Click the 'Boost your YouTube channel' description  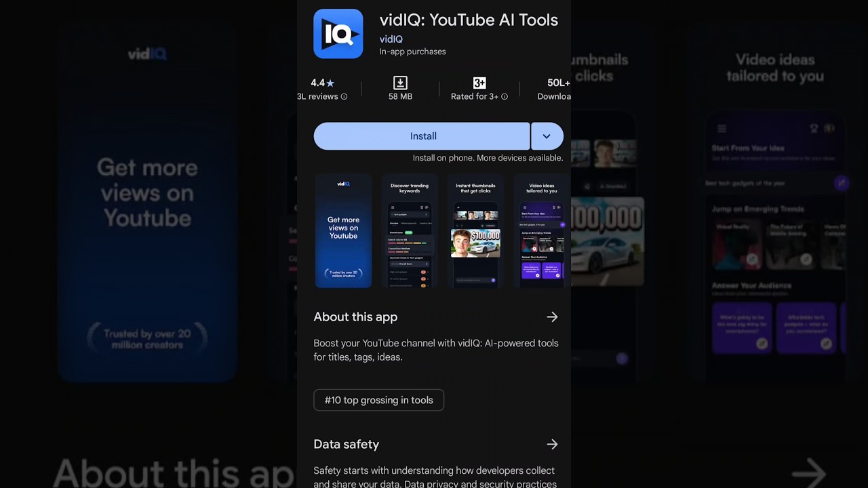click(436, 350)
